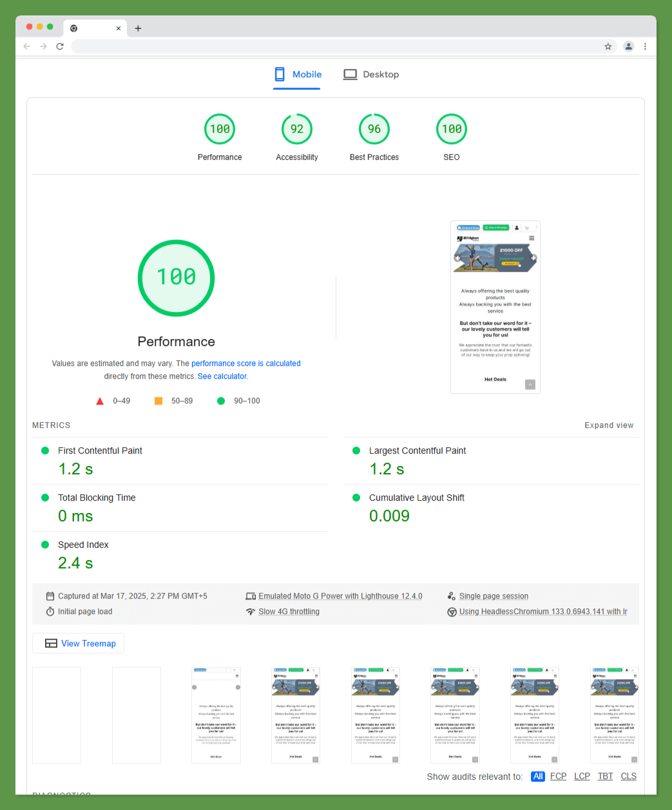Click the Chromium icon beside HeadlessChromium

[x=452, y=612]
